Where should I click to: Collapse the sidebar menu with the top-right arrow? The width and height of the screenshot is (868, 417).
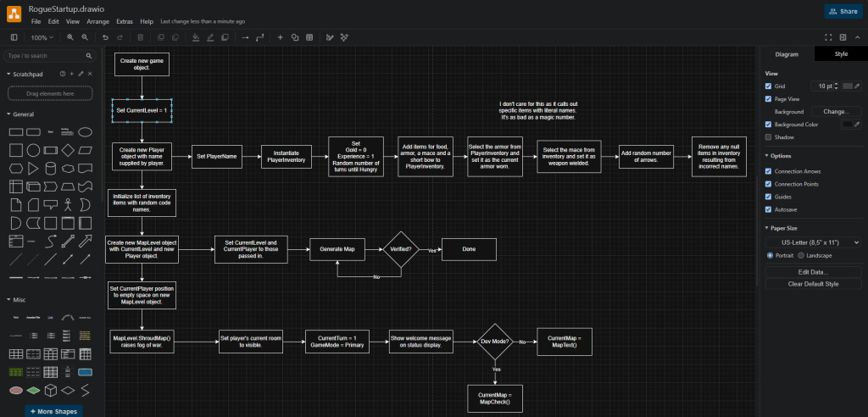tap(857, 37)
